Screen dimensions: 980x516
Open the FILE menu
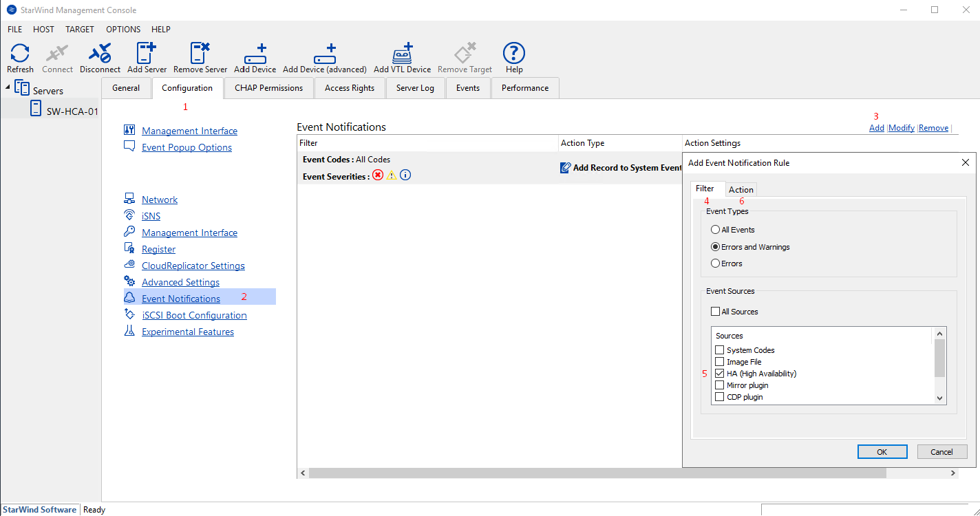(x=14, y=30)
